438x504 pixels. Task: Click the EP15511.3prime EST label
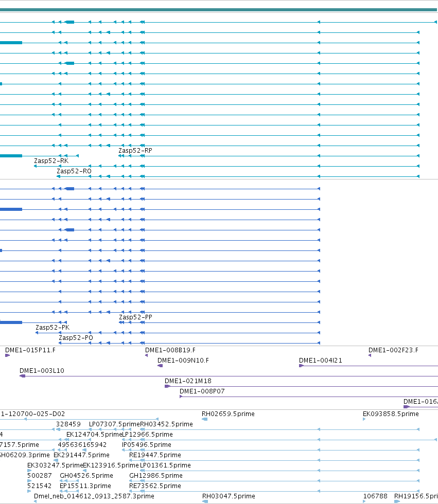(85, 485)
